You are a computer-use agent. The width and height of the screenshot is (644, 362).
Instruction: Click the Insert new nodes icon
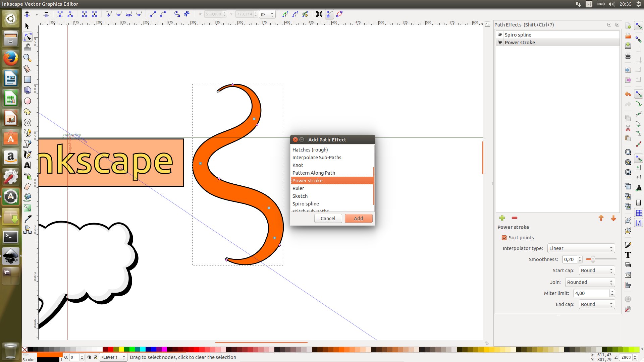click(x=27, y=14)
